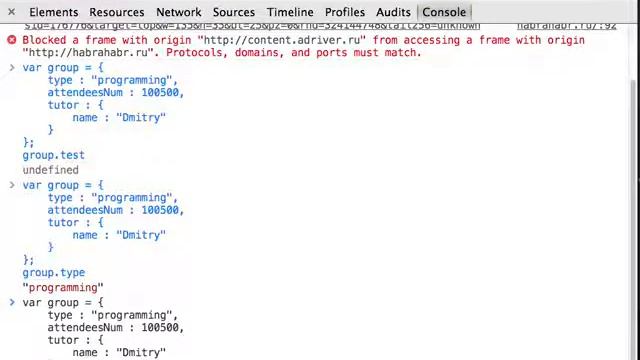Switch to the Audits tab
Screen dimensions: 640x360
coord(393,12)
